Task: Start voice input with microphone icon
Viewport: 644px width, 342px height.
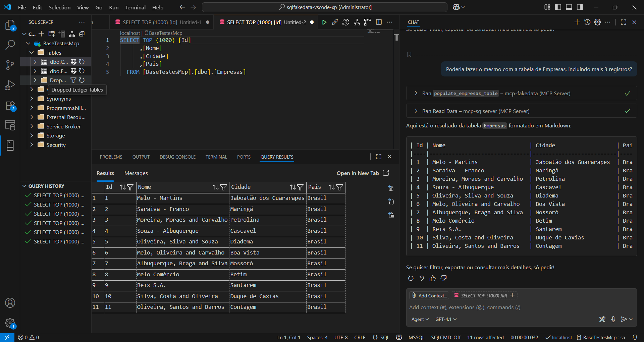Action: pyautogui.click(x=613, y=319)
